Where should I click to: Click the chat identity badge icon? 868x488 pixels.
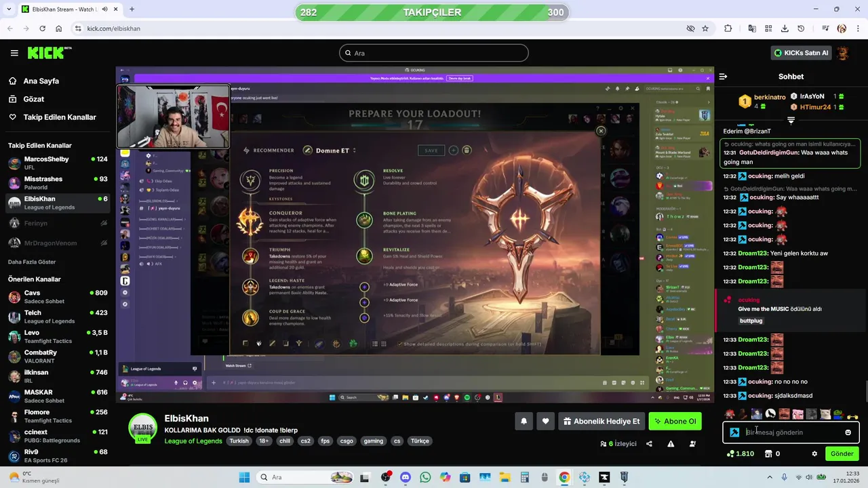(x=734, y=432)
